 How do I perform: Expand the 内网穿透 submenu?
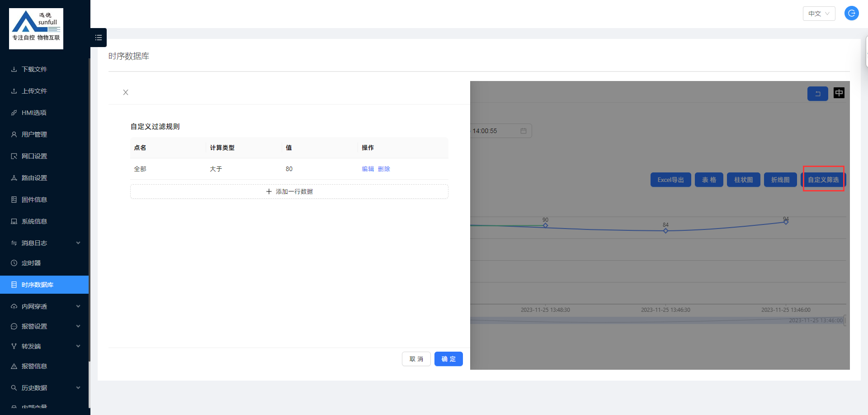[78, 306]
